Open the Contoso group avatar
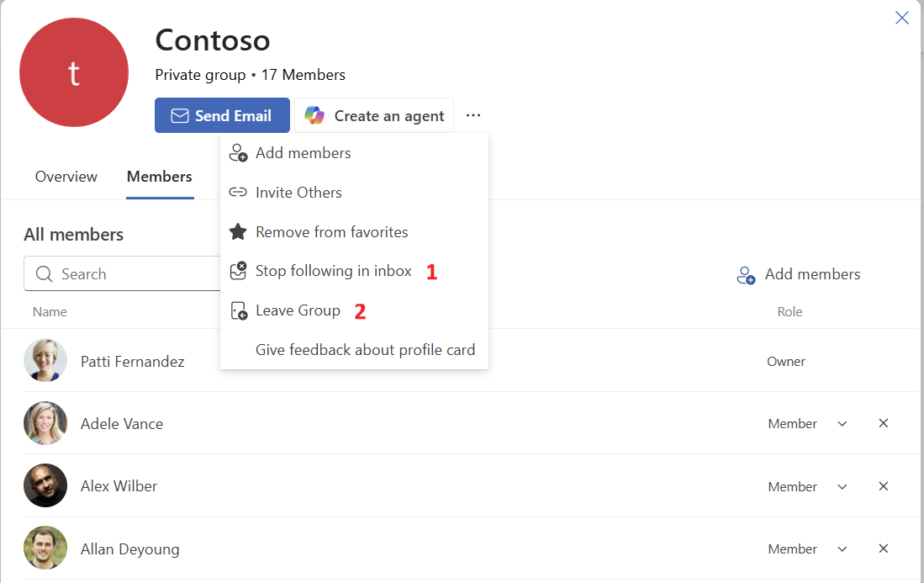The image size is (924, 583). pos(74,72)
